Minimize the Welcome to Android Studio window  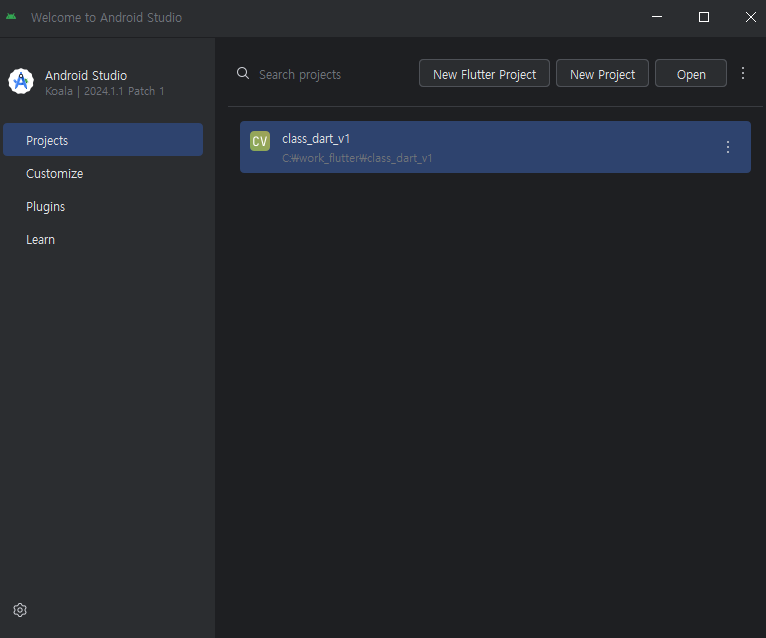point(657,17)
